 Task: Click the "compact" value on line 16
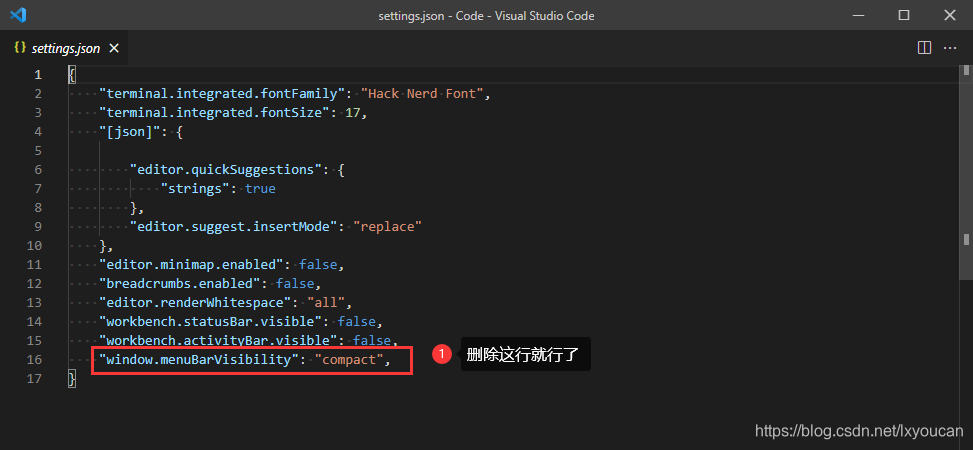(349, 359)
